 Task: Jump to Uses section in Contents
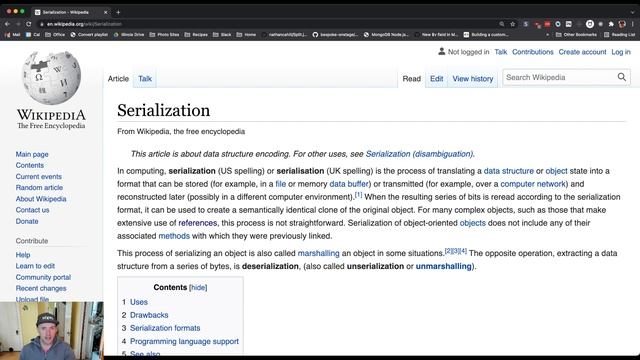coord(139,302)
